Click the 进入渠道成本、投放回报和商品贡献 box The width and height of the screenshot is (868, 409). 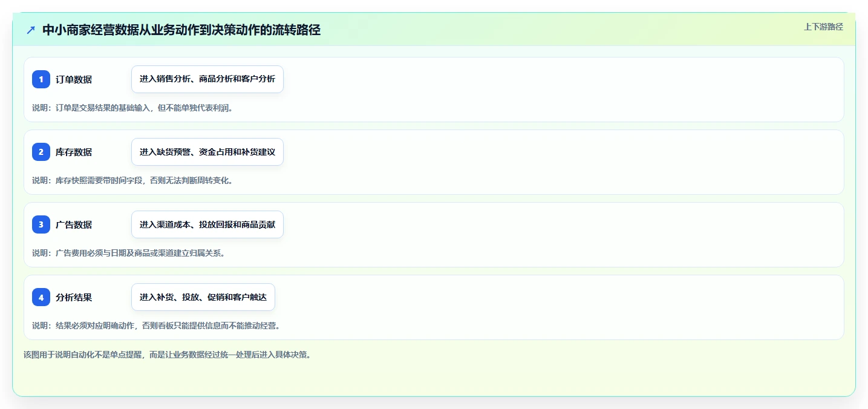pyautogui.click(x=207, y=224)
